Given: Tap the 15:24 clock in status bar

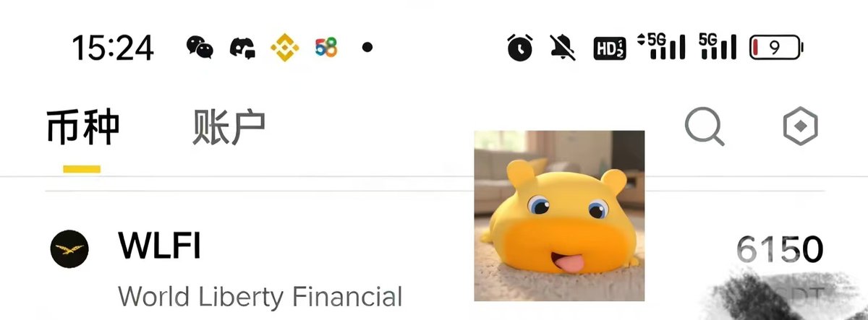Looking at the screenshot, I should point(112,48).
